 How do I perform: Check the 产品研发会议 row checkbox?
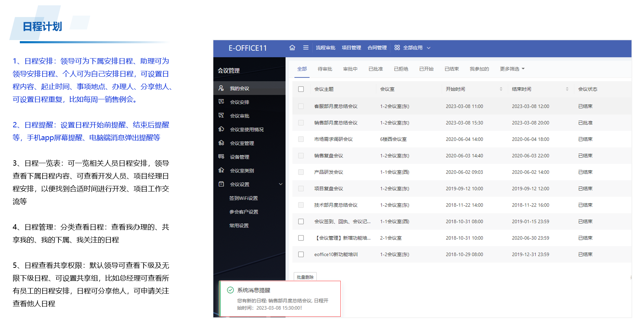(x=301, y=172)
